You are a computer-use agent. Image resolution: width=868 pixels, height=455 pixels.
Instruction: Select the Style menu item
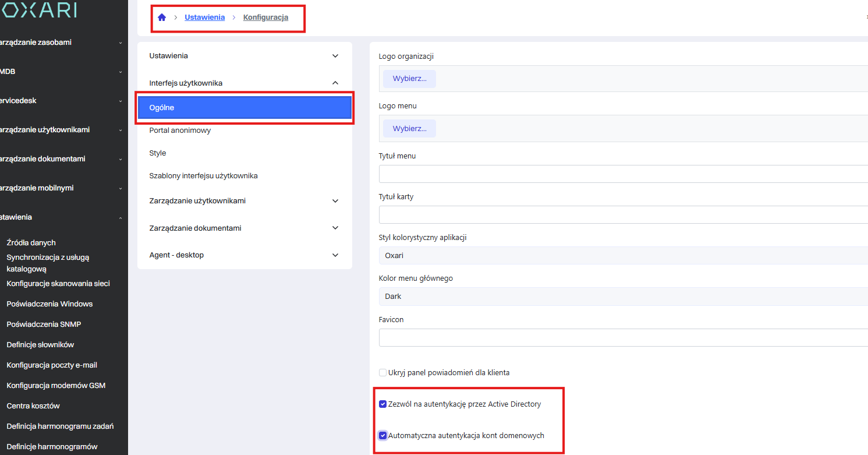click(x=158, y=153)
